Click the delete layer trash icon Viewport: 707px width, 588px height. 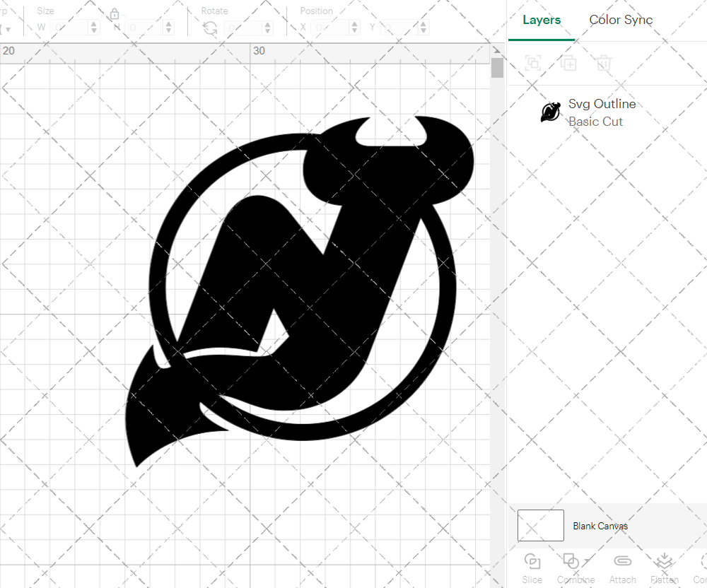coord(603,63)
